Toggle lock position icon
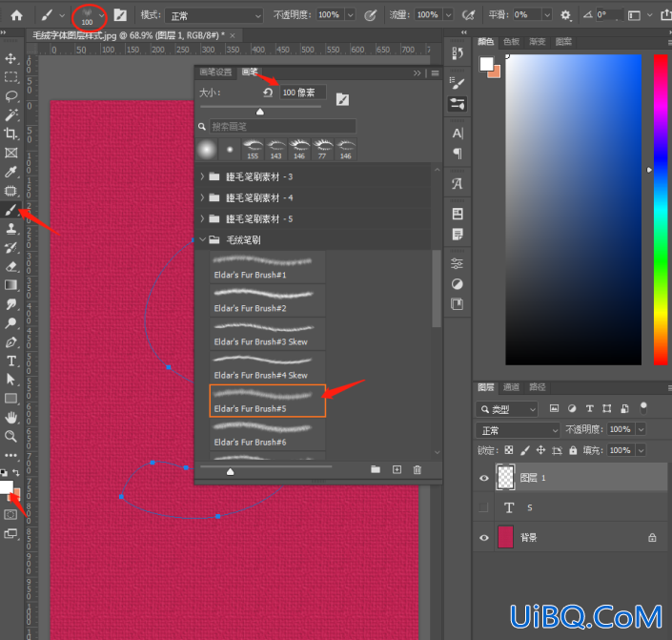The height and width of the screenshot is (640, 672). pos(540,450)
